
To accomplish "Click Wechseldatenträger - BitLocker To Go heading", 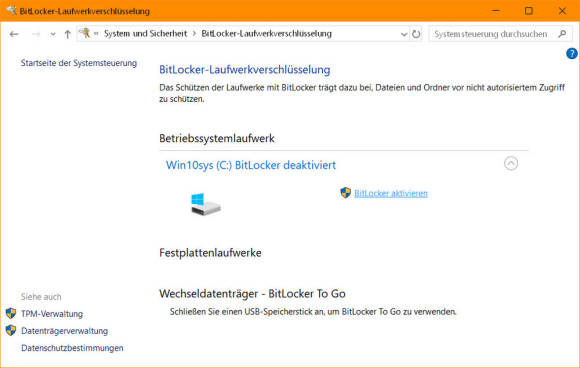I will (252, 293).
